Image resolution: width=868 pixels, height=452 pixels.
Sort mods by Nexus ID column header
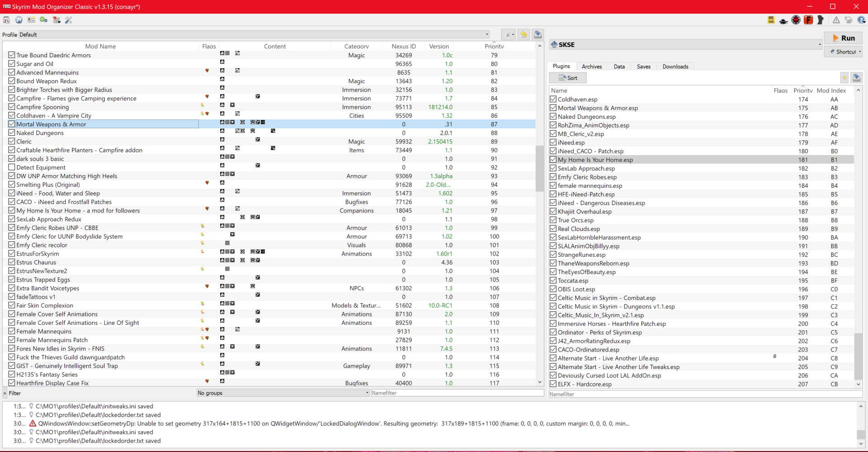click(404, 46)
